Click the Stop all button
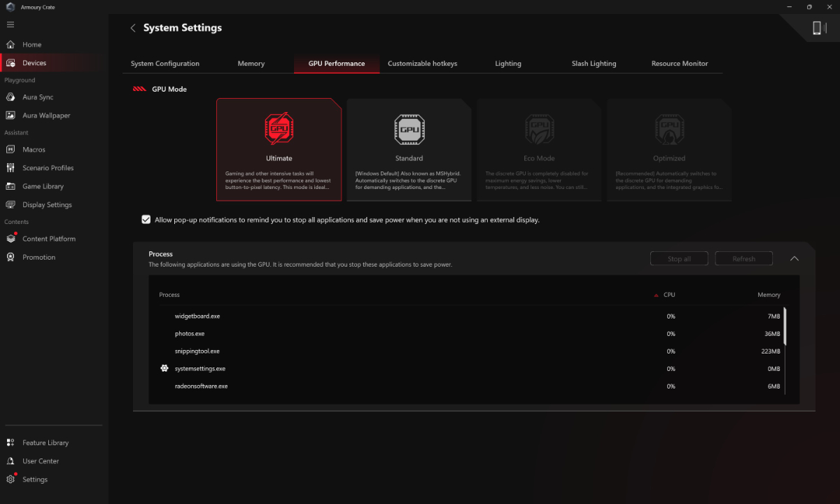 tap(679, 259)
